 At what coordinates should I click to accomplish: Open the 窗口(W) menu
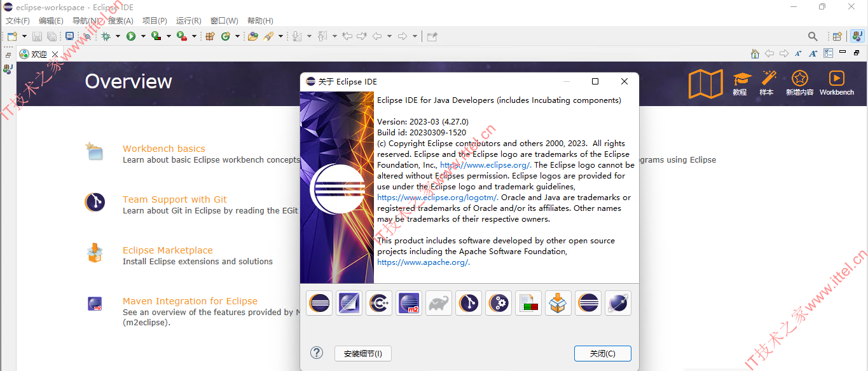tap(224, 21)
